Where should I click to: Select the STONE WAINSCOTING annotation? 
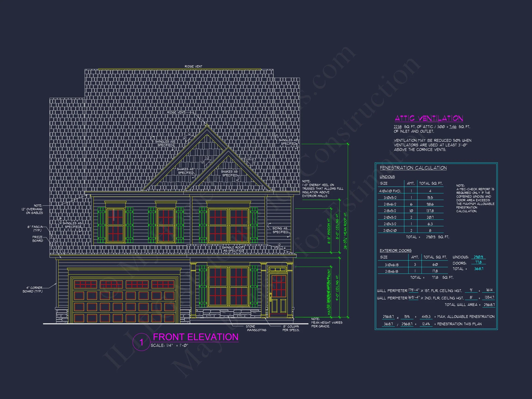(256, 328)
